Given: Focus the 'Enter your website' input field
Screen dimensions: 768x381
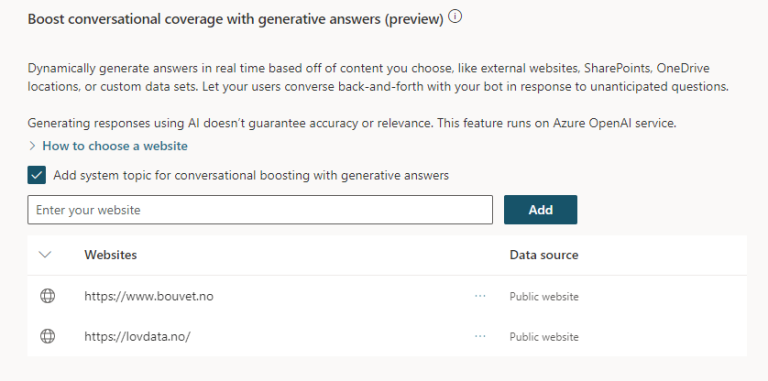Looking at the screenshot, I should 260,210.
